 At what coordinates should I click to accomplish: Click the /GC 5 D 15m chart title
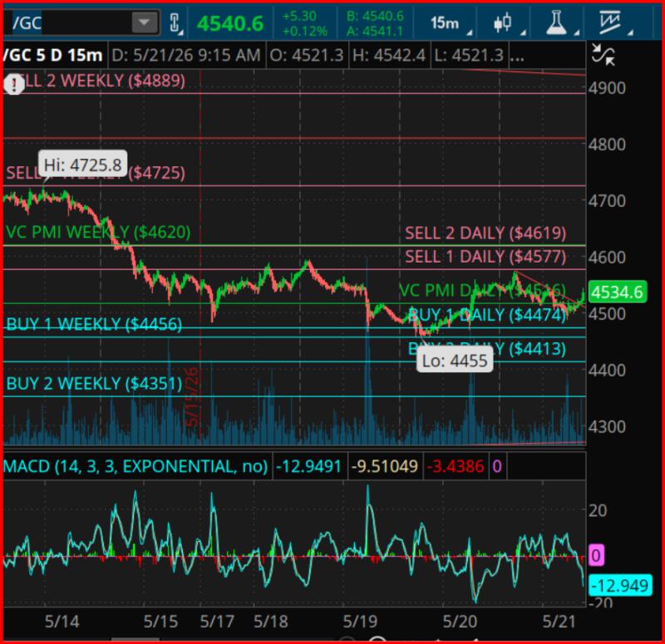click(53, 55)
